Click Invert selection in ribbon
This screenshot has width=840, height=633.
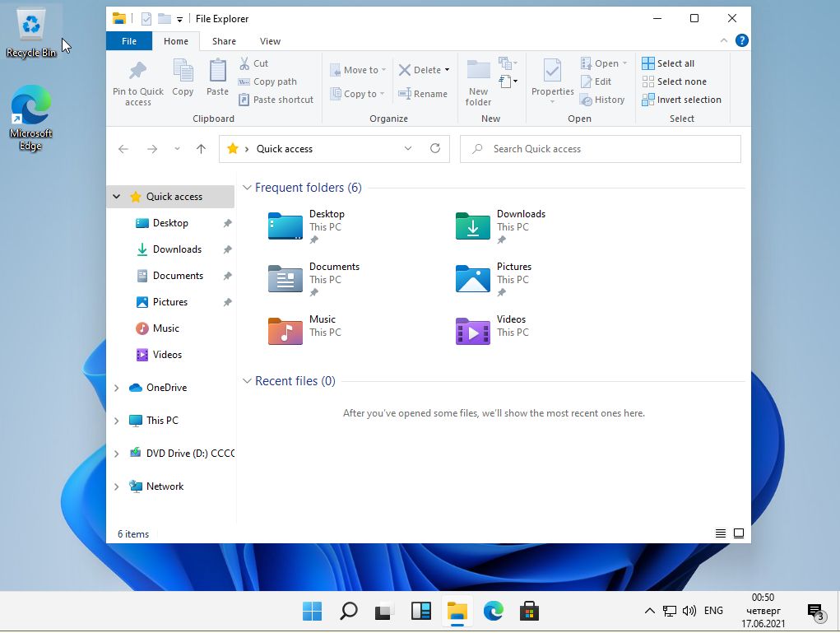click(681, 100)
